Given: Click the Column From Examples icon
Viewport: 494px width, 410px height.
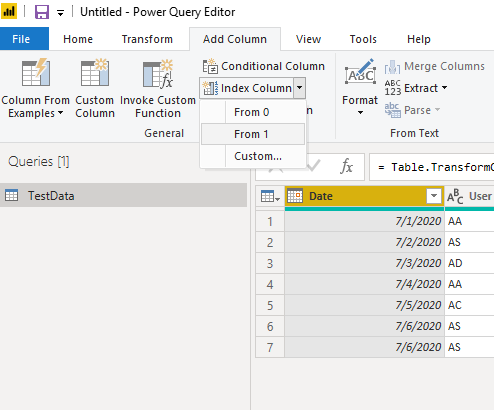Looking at the screenshot, I should point(36,72).
